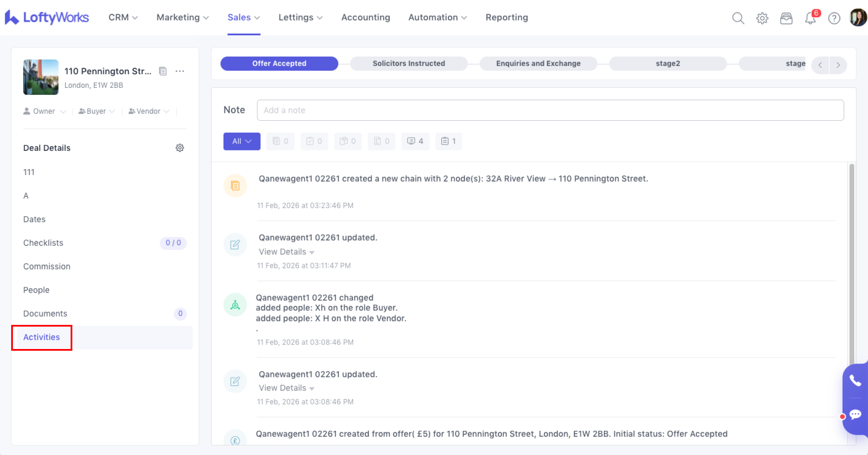Open notifications bell with 6 badge
The width and height of the screenshot is (868, 455).
[810, 18]
